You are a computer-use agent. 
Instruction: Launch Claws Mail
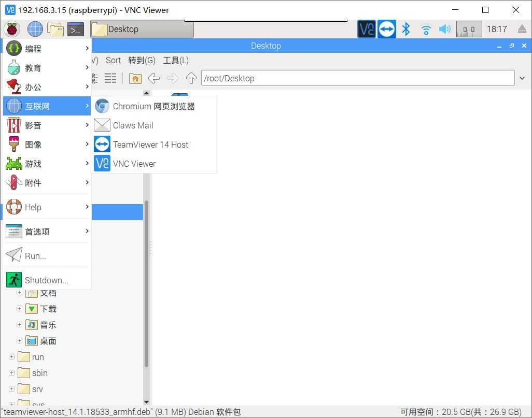154,125
